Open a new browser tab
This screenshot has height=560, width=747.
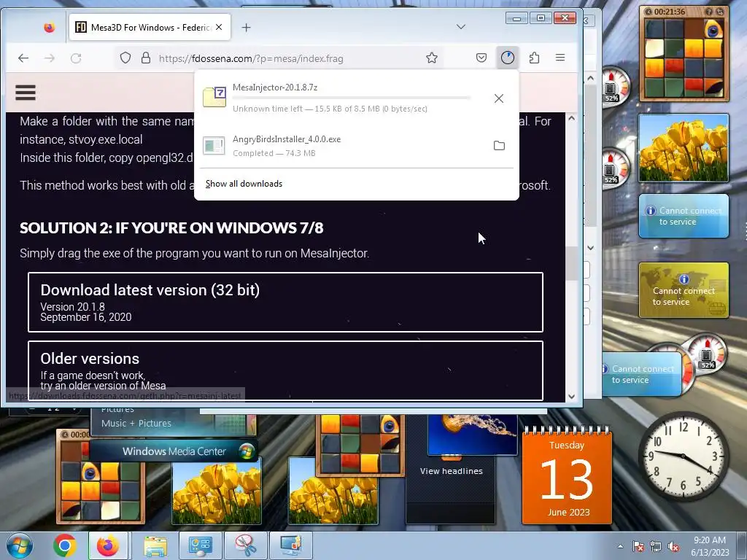coord(246,28)
